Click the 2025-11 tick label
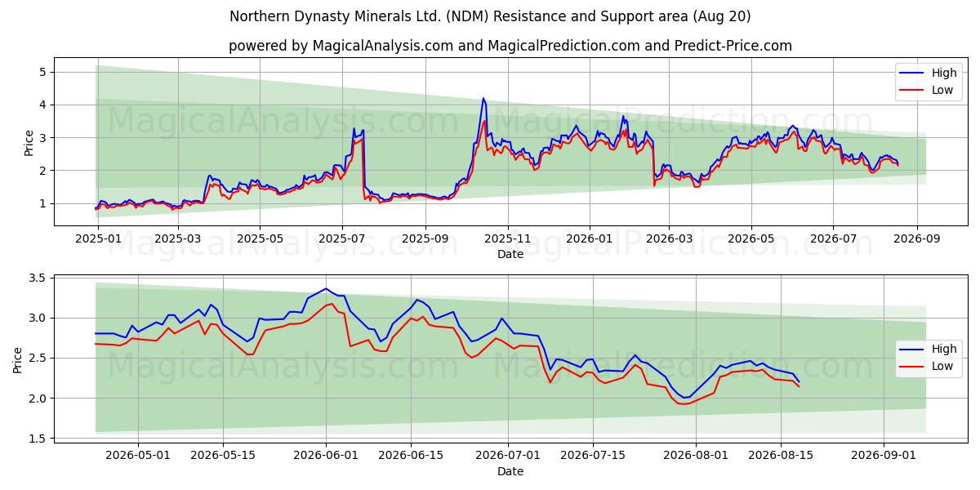Image resolution: width=980 pixels, height=490 pixels. [x=507, y=238]
